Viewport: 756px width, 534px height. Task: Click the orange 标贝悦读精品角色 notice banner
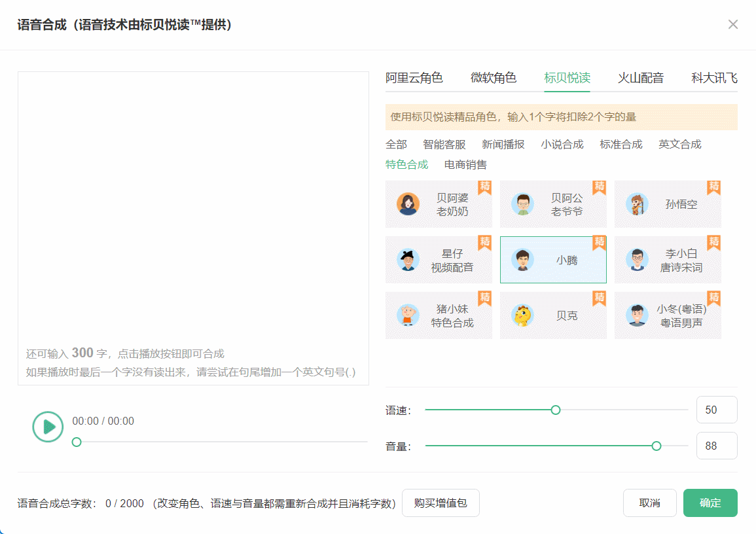[x=561, y=117]
